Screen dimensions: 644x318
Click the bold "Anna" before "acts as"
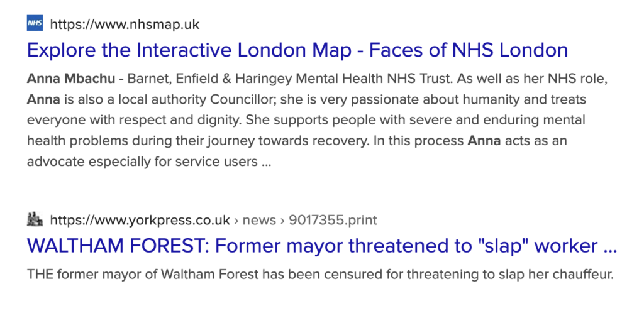click(484, 141)
